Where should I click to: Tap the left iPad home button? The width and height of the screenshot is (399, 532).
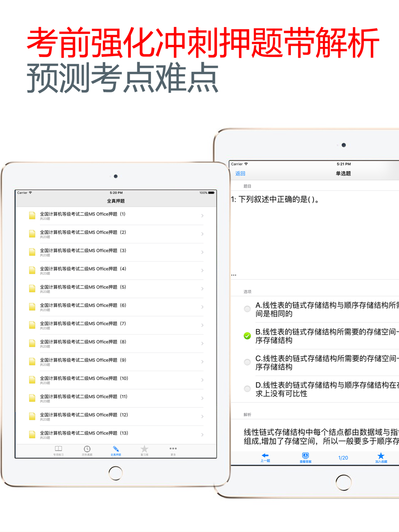pyautogui.click(x=116, y=473)
